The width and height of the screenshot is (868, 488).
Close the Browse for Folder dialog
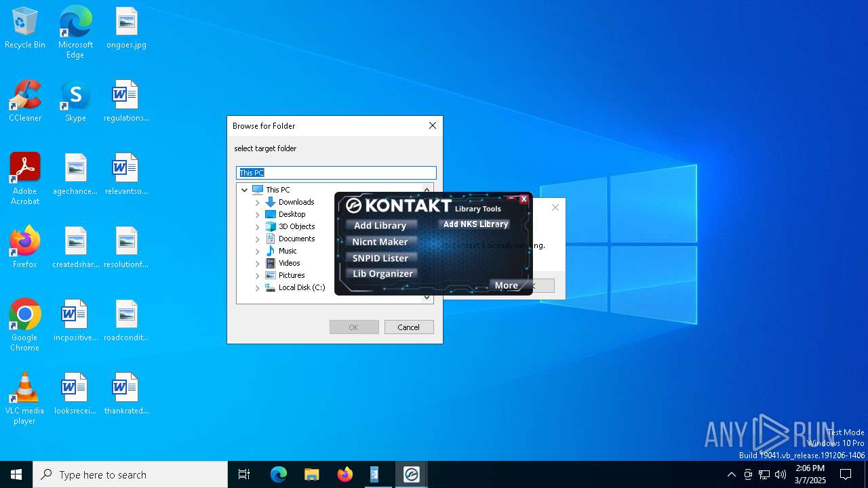(x=433, y=125)
